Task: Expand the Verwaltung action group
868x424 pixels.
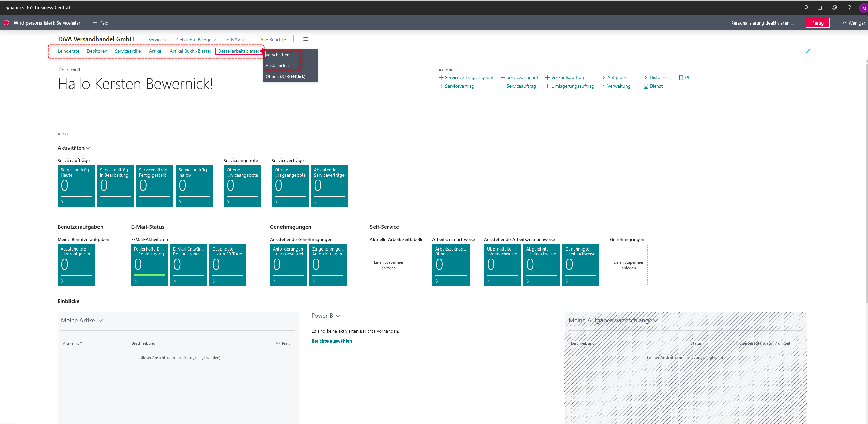Action: tap(616, 86)
